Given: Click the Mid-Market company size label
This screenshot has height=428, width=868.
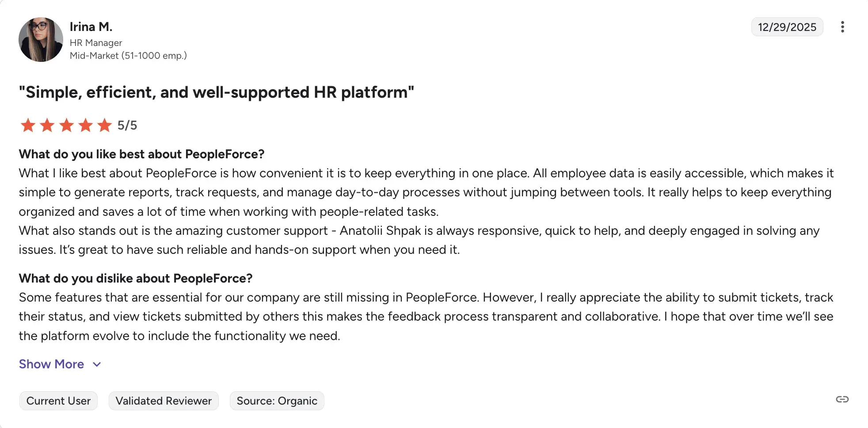Looking at the screenshot, I should pyautogui.click(x=128, y=55).
